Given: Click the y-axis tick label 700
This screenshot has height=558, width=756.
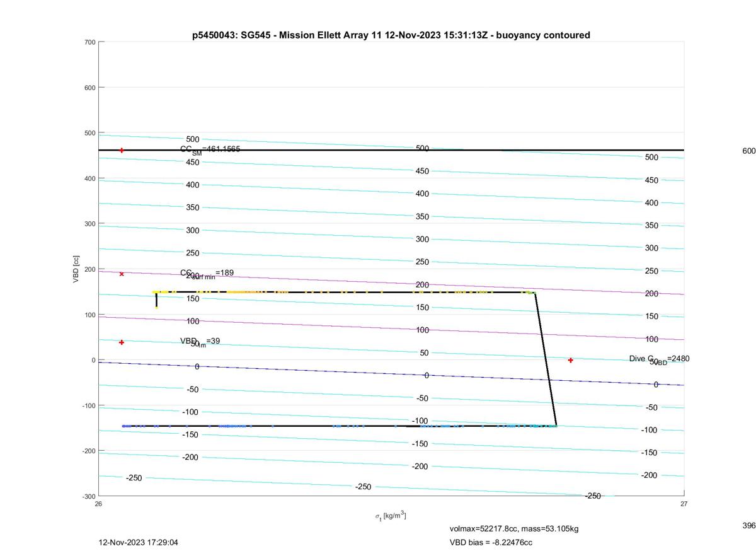Looking at the screenshot, I should pos(89,42).
